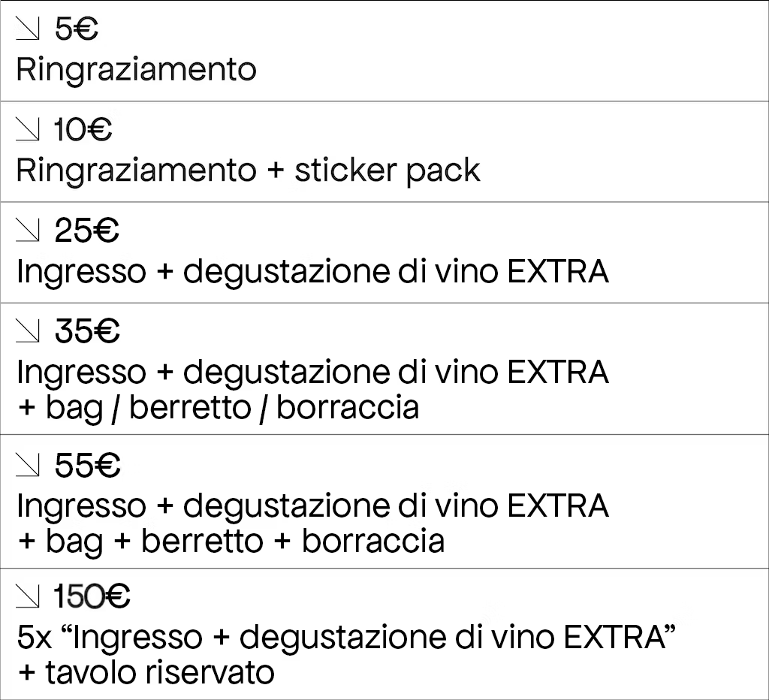Choose the 35€ reward amount
769x700 pixels.
coord(87,330)
